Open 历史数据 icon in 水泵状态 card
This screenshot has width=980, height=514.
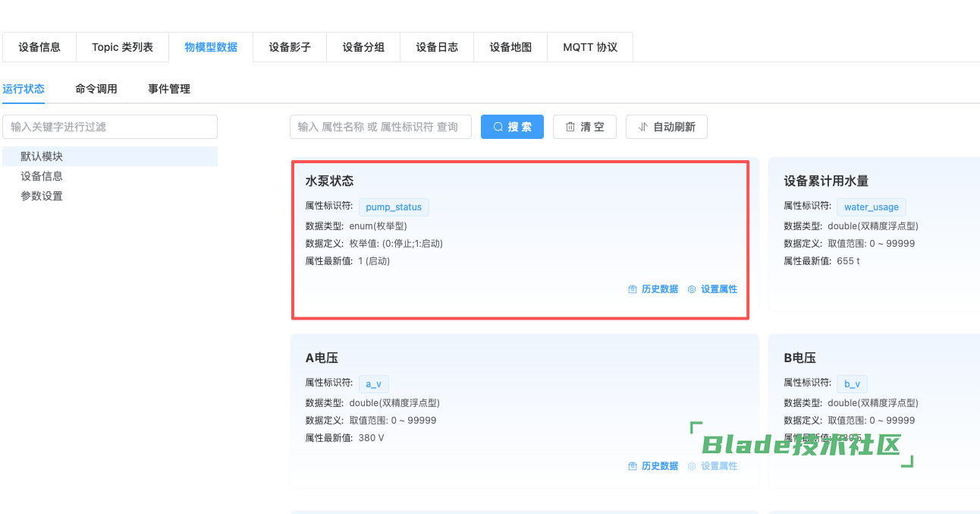tap(633, 289)
